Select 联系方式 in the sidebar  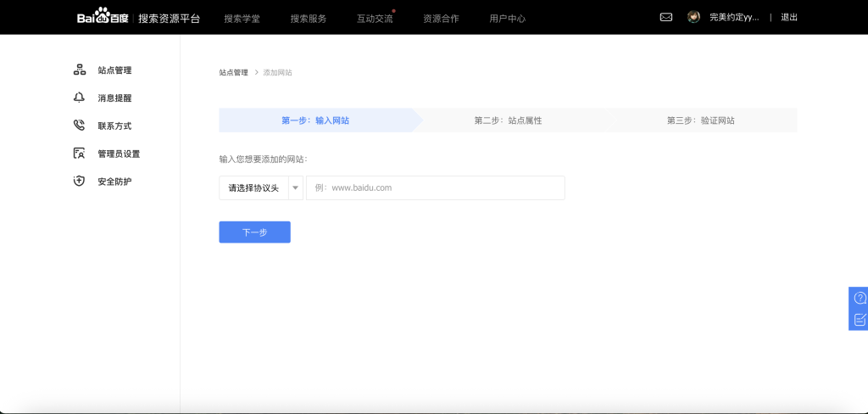[x=114, y=126]
